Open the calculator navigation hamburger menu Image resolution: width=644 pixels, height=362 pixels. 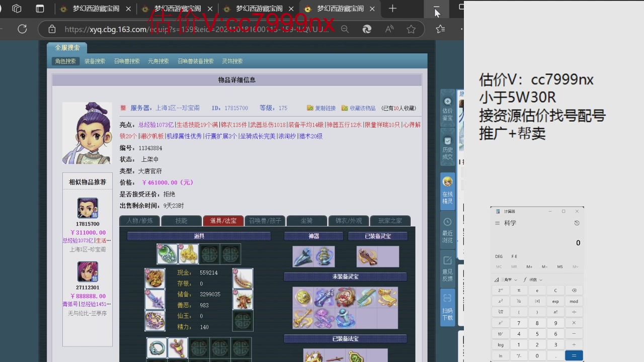(497, 223)
